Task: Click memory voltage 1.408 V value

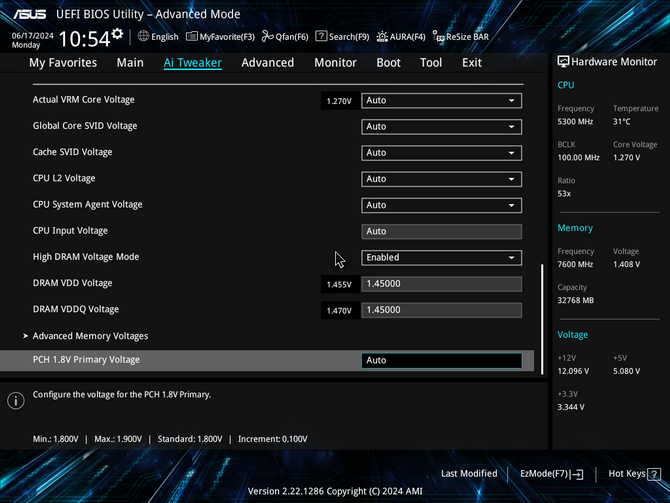Action: coord(626,265)
